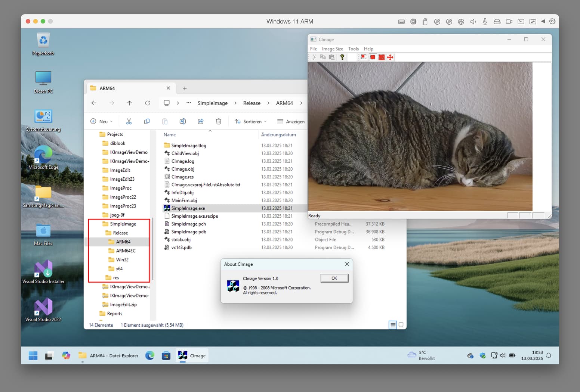Click chevron after Release in address bar
This screenshot has height=392, width=580.
(x=268, y=103)
